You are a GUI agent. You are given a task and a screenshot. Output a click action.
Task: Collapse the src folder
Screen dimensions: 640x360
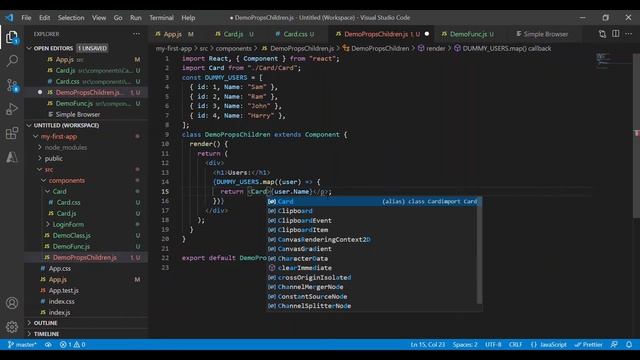click(40, 169)
